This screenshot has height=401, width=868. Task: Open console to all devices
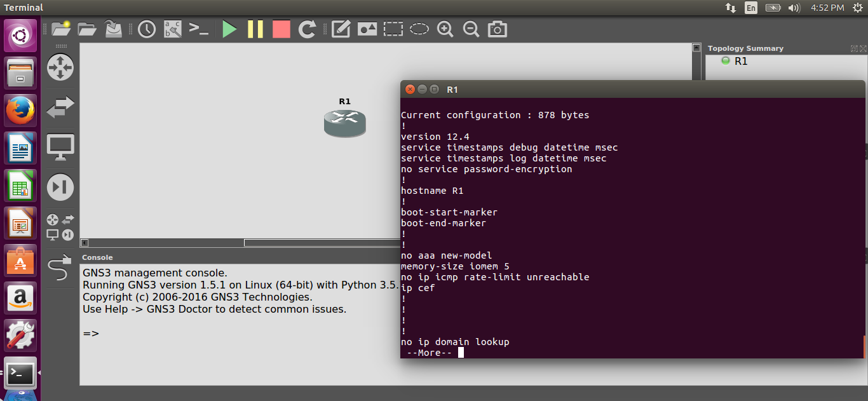point(199,29)
